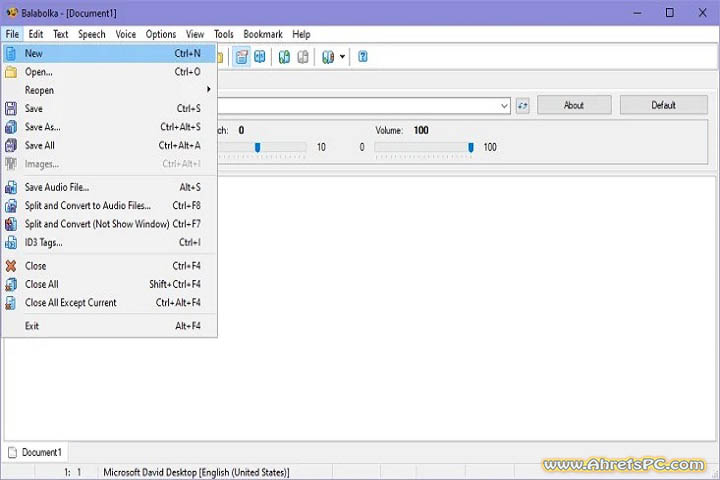
Task: Click the greyed-out book toolbar icon
Action: click(x=303, y=57)
